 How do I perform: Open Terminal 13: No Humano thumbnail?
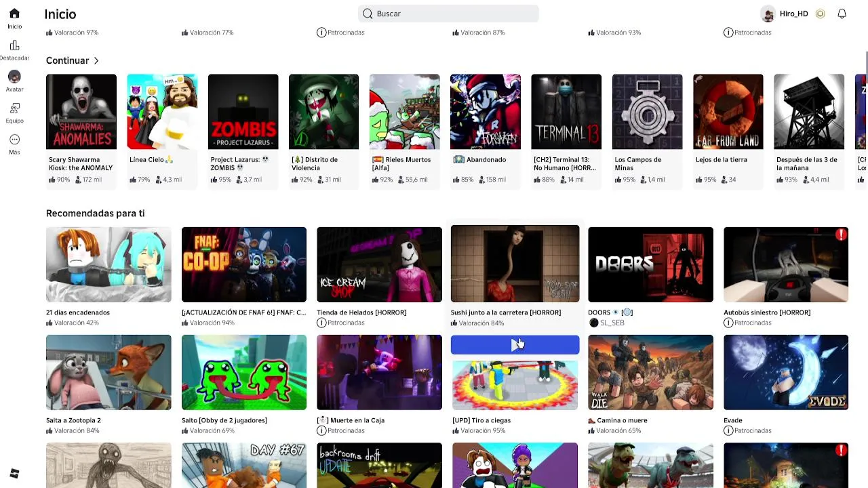pyautogui.click(x=566, y=112)
